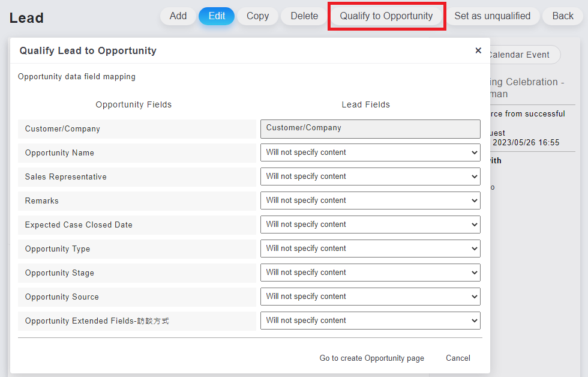Click the disabled Customer/Company lead field
The height and width of the screenshot is (377, 588).
click(370, 128)
